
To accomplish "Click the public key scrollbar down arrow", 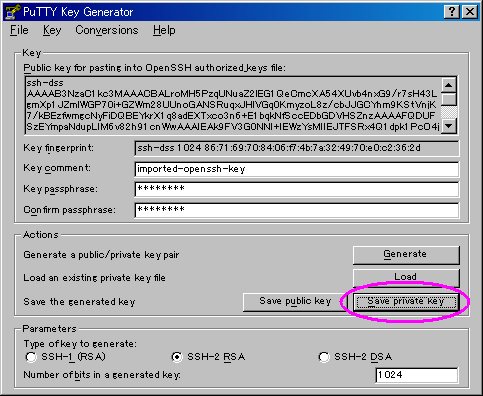I will pyautogui.click(x=449, y=126).
